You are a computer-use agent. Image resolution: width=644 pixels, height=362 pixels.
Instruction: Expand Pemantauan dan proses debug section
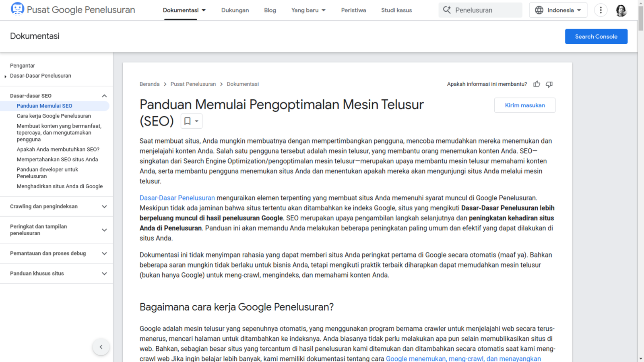[104, 253]
